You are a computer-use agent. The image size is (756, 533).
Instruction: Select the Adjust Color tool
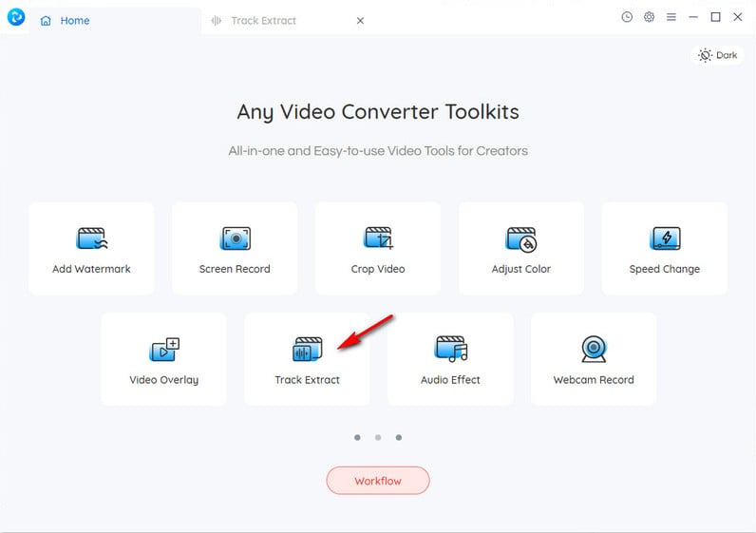tap(521, 248)
